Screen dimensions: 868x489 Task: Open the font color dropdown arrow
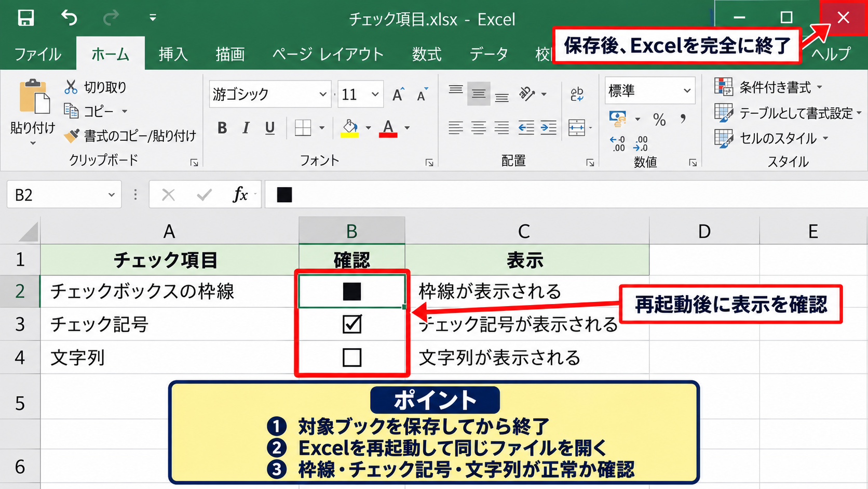point(407,128)
